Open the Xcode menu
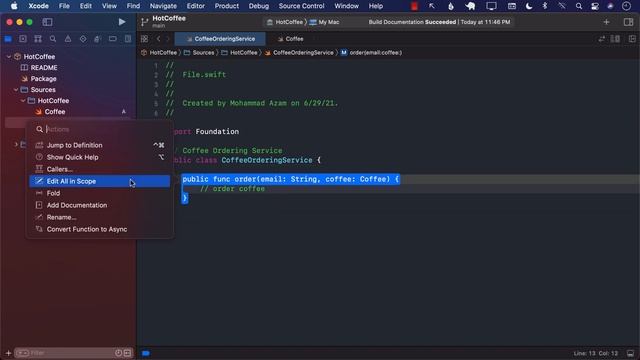Image resolution: width=640 pixels, height=360 pixels. click(x=38, y=6)
